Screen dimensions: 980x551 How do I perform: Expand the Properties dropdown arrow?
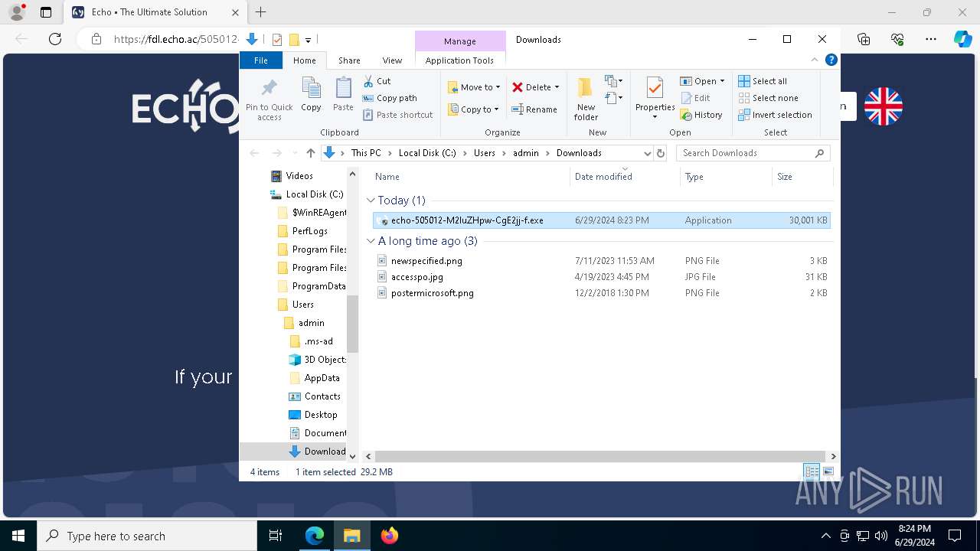coord(655,117)
